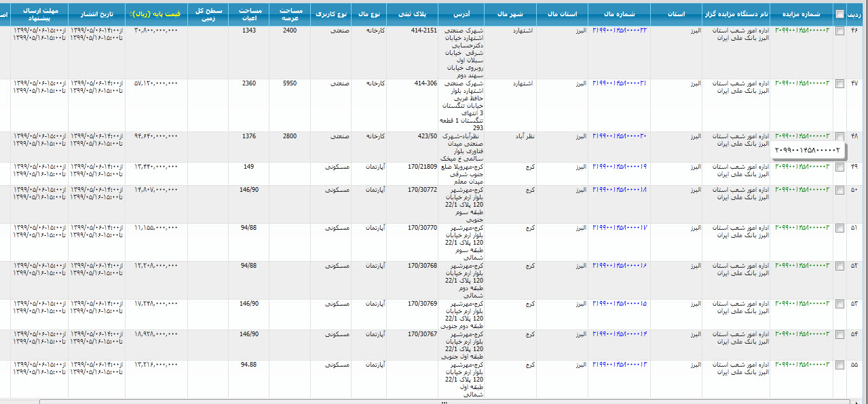The height and width of the screenshot is (404, 868).
Task: Sort by the شماره مزایده column header
Action: pyautogui.click(x=801, y=14)
